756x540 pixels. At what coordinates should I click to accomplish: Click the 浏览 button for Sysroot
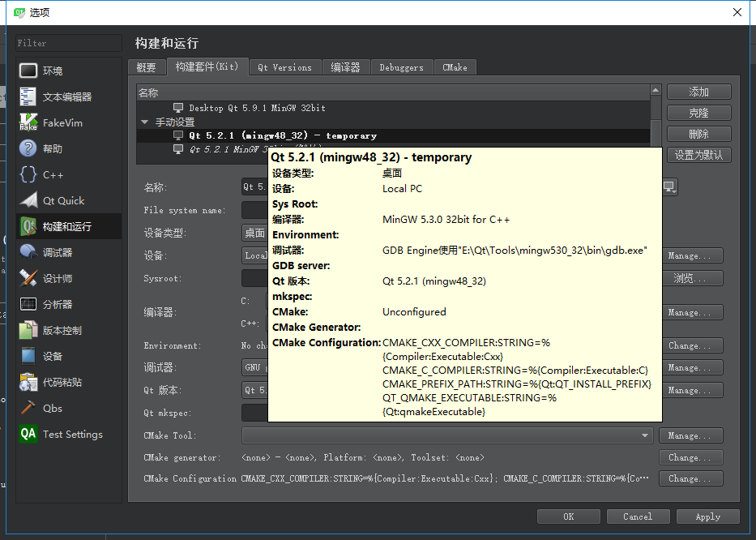(x=691, y=278)
